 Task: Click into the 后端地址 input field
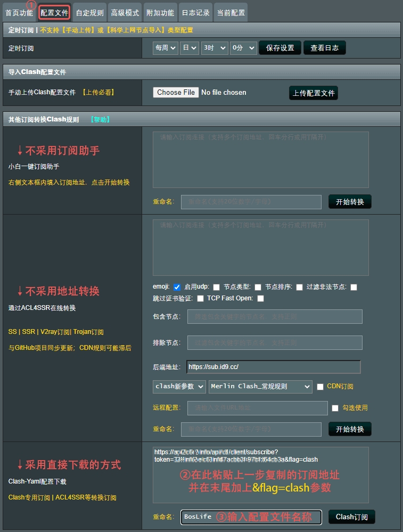tap(273, 367)
